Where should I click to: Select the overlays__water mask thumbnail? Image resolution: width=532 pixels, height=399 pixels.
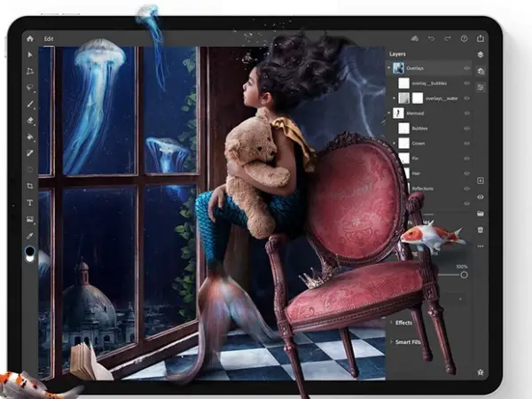[418, 98]
